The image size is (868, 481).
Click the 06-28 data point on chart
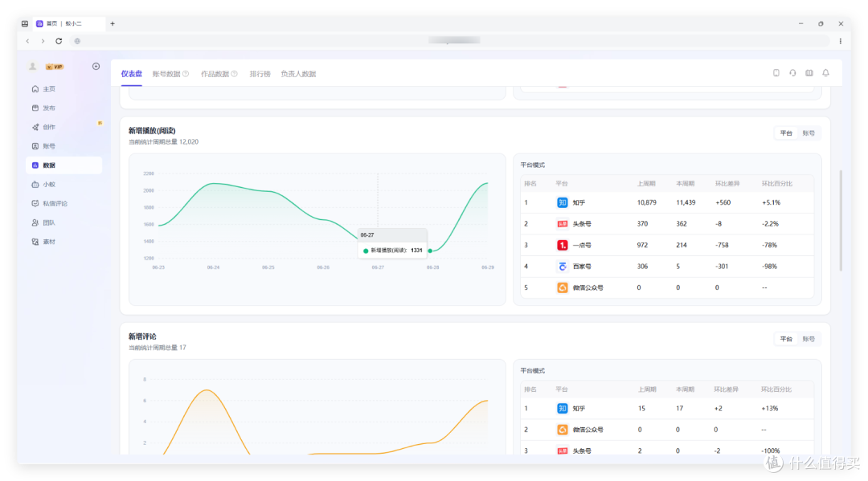tap(430, 251)
